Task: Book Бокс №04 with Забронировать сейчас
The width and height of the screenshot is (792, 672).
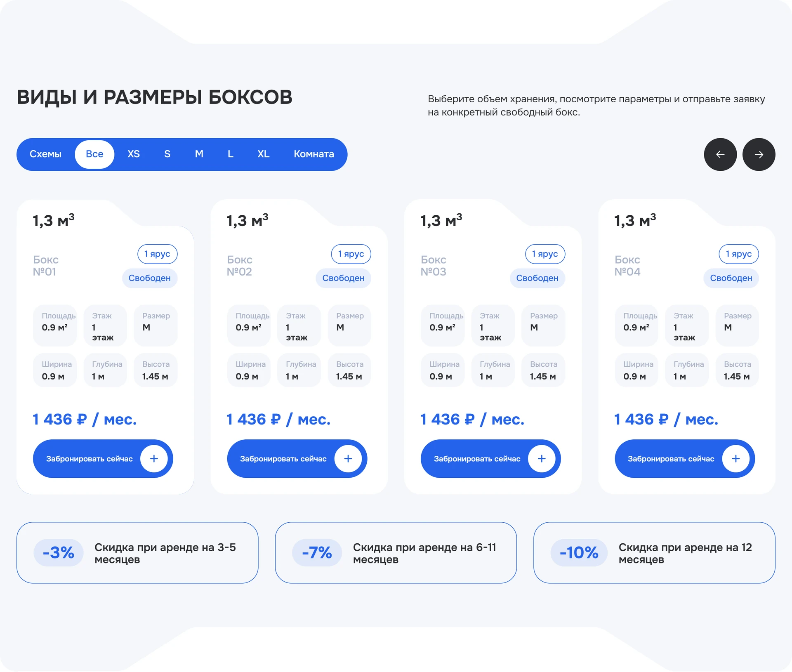Action: [x=685, y=459]
